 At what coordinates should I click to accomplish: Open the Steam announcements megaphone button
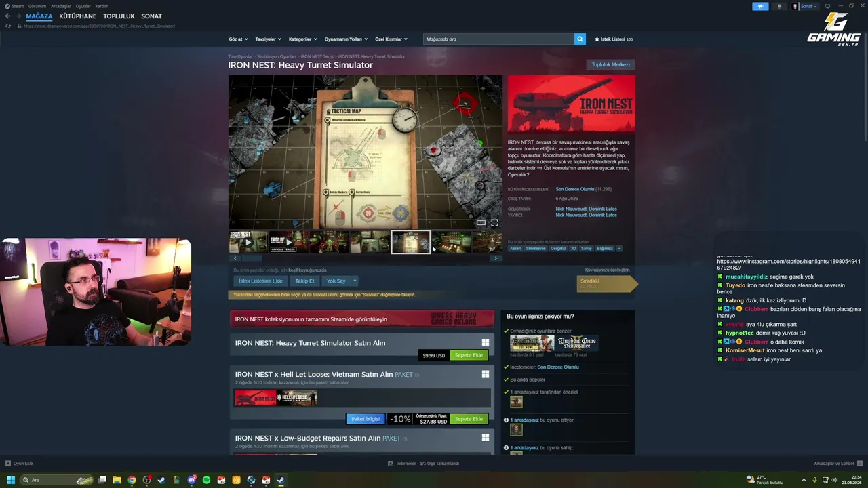point(760,6)
